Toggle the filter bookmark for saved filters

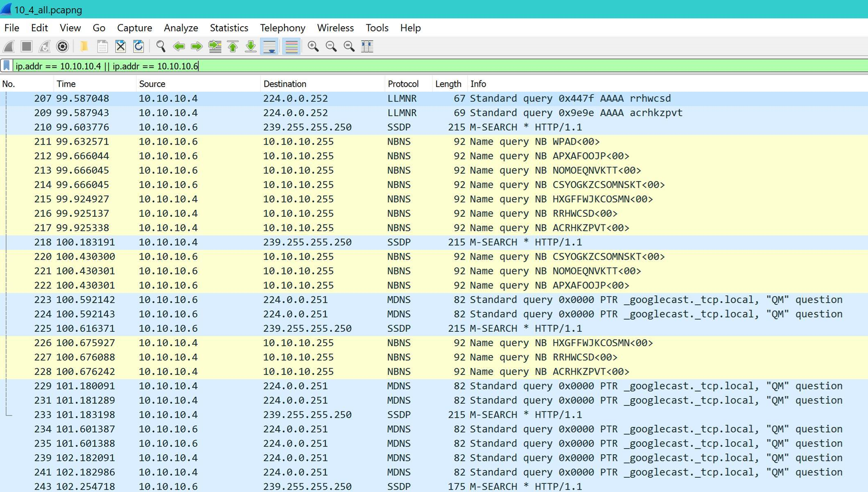click(7, 66)
